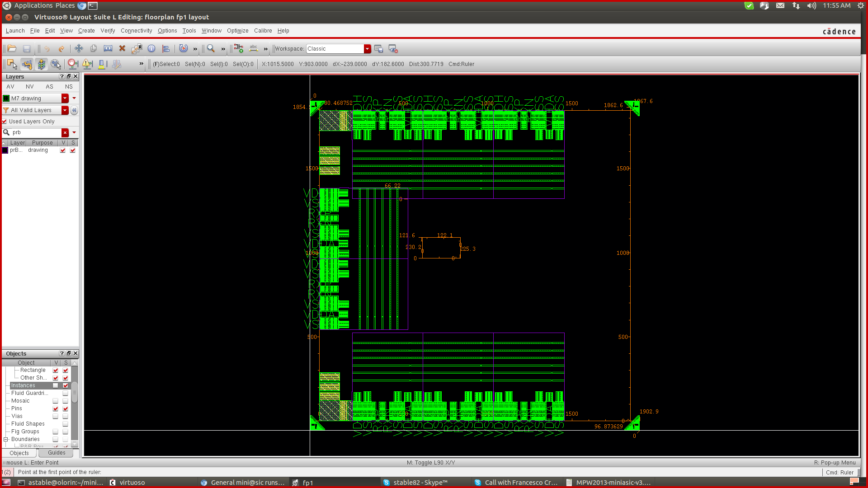The height and width of the screenshot is (488, 868).
Task: Toggle Rectangle visibility checkbox
Action: tap(56, 370)
